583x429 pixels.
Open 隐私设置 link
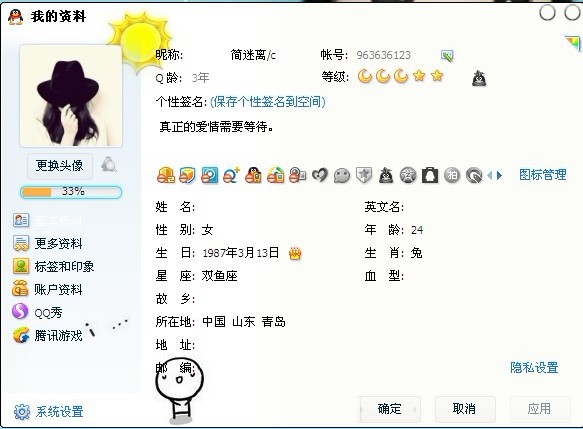point(534,368)
